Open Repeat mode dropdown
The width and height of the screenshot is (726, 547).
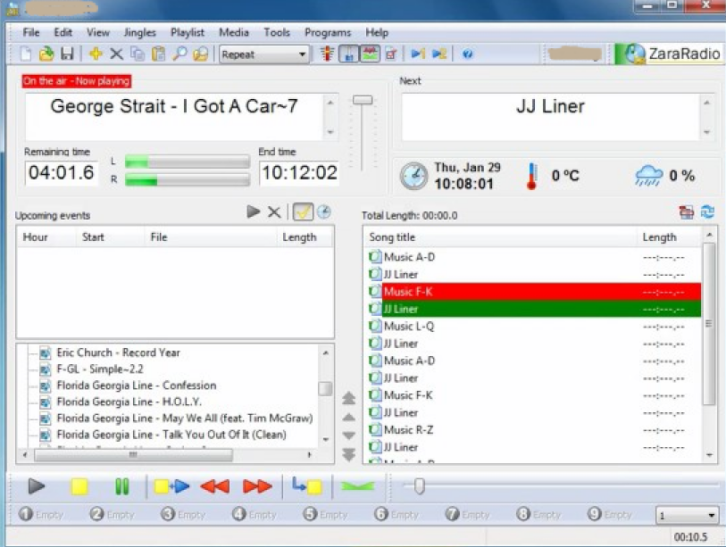click(x=264, y=54)
